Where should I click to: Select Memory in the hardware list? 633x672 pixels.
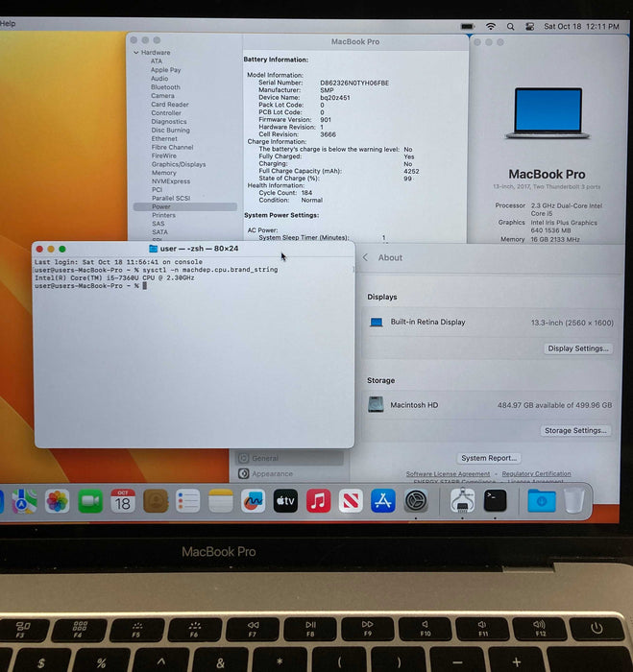163,173
